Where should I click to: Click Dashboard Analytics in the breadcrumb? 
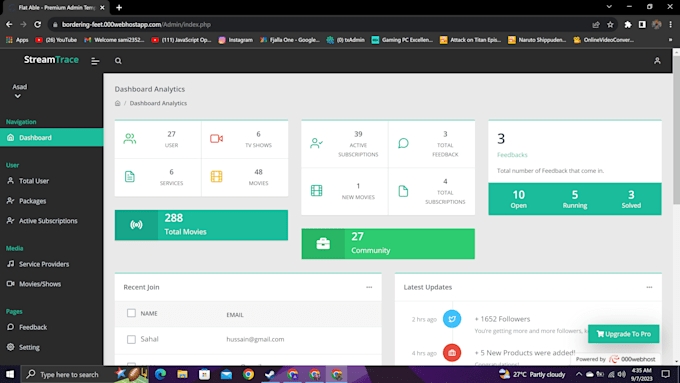[x=158, y=103]
